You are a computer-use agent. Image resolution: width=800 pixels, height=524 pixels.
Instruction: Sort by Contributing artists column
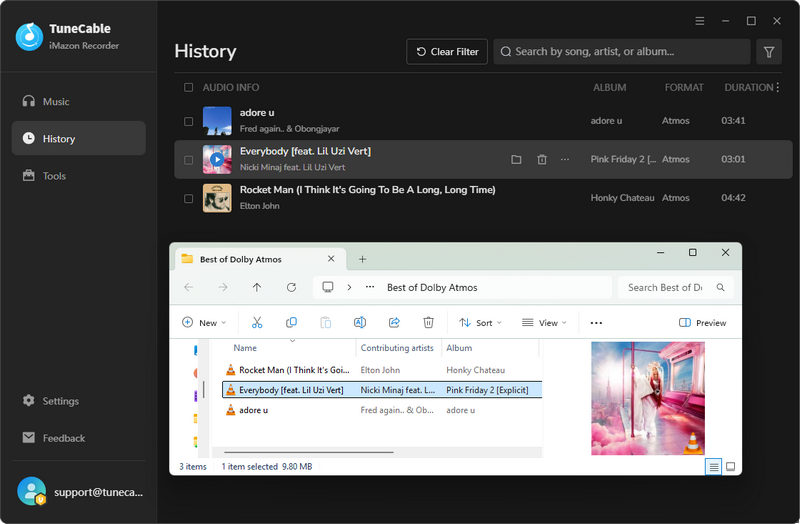tap(397, 348)
